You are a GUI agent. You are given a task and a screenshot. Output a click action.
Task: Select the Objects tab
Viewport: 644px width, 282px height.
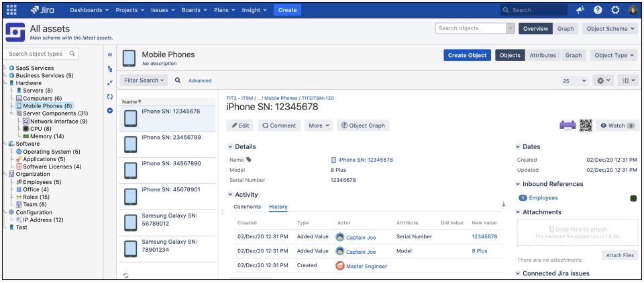(510, 55)
